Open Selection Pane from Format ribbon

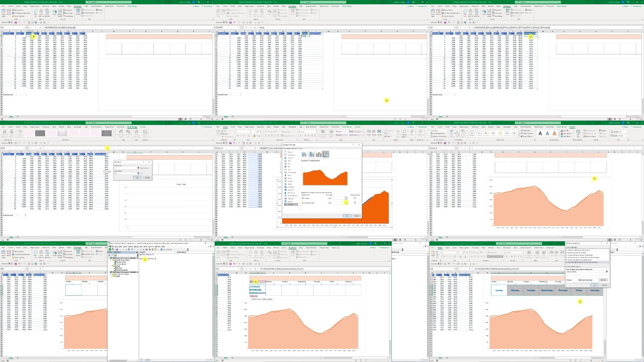(590, 136)
